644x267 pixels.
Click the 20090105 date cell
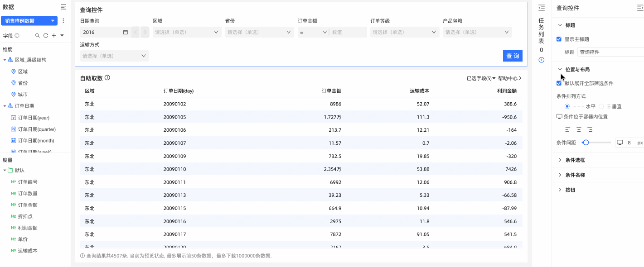(x=174, y=117)
